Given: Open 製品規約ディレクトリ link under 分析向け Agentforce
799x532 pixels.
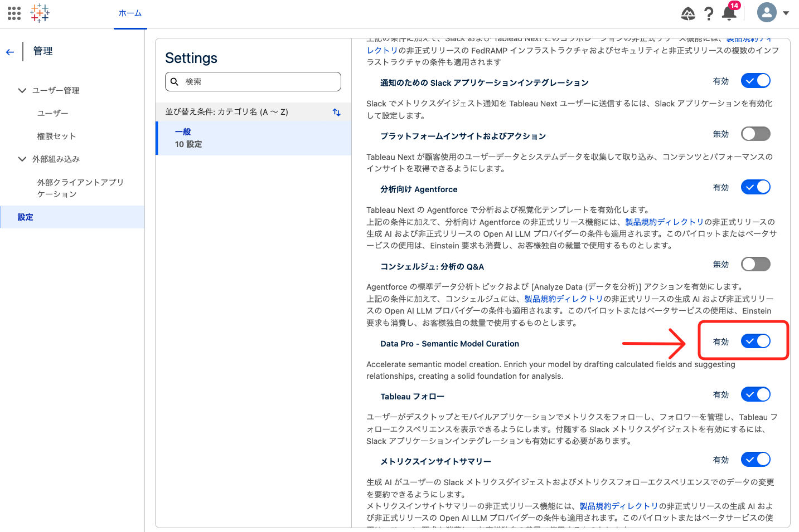Looking at the screenshot, I should point(664,222).
